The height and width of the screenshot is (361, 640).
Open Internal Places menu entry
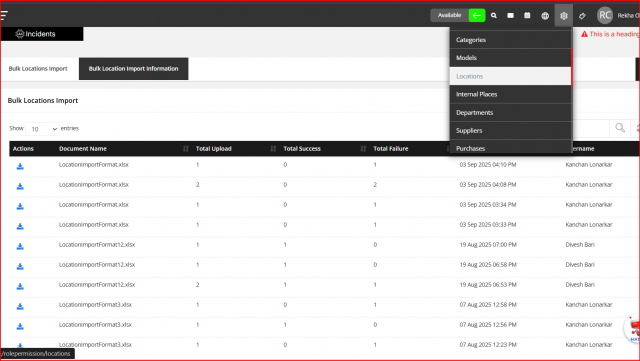510,94
